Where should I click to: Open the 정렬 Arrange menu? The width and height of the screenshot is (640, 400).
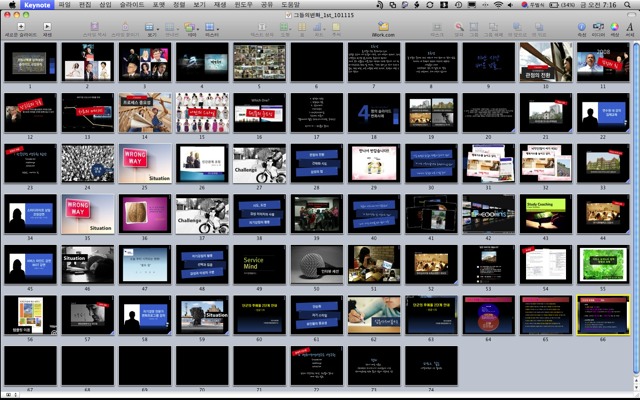(x=179, y=5)
